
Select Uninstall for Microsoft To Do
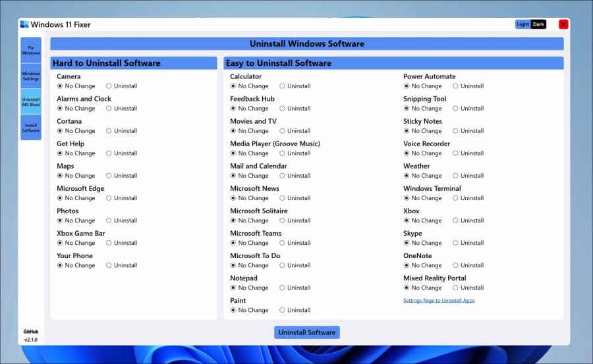pos(295,265)
